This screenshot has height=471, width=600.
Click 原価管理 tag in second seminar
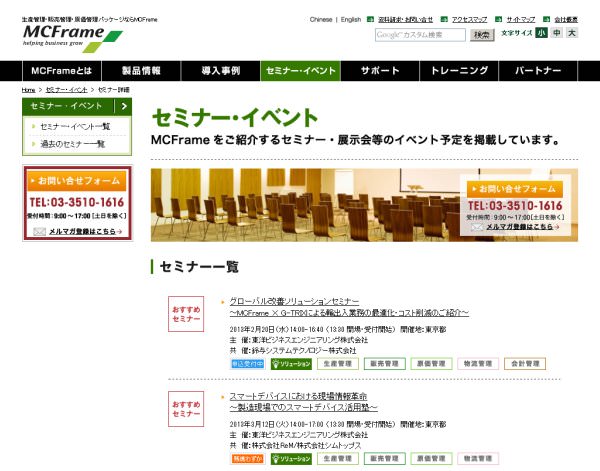point(431,458)
